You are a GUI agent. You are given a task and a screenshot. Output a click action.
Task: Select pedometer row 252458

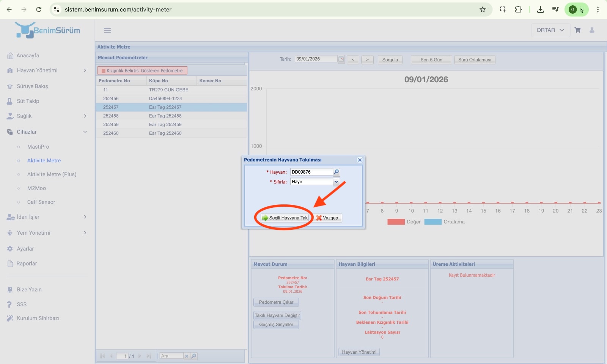coord(171,116)
